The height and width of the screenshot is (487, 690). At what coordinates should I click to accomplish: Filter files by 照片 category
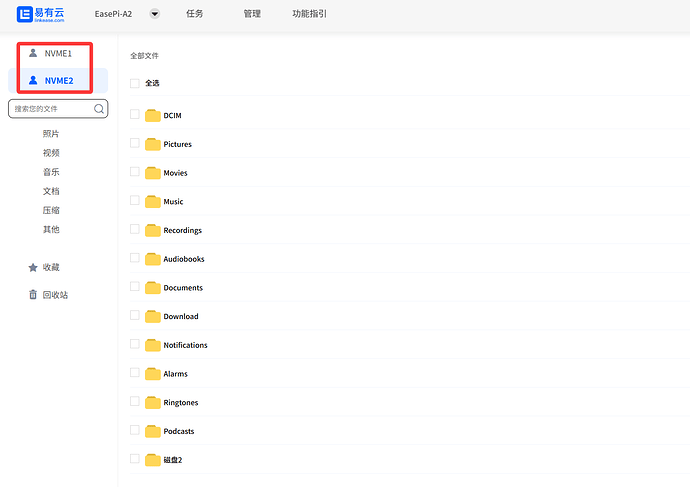coord(51,134)
